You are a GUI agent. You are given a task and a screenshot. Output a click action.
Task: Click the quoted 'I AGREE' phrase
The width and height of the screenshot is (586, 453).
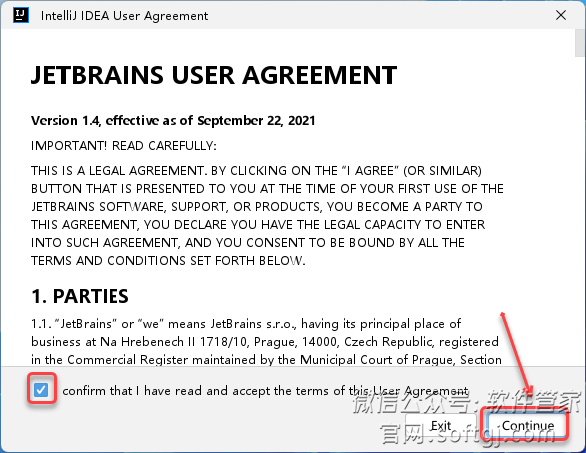pos(370,170)
